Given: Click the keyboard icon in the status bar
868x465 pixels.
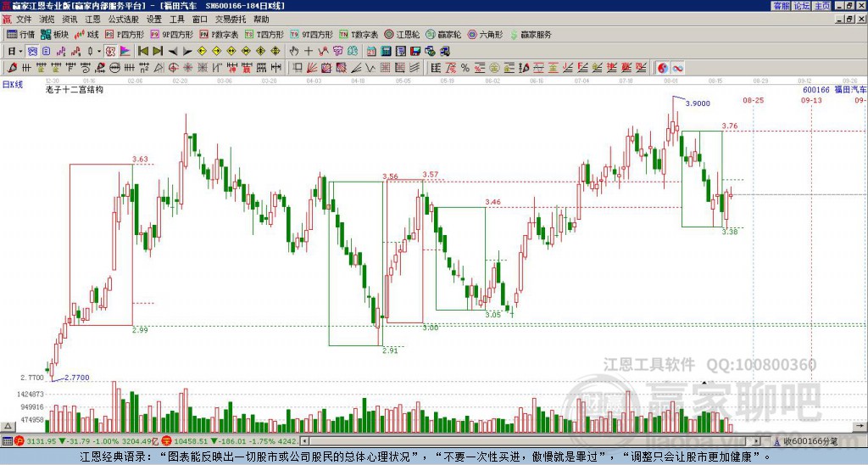Looking at the screenshot, I should tap(7, 441).
